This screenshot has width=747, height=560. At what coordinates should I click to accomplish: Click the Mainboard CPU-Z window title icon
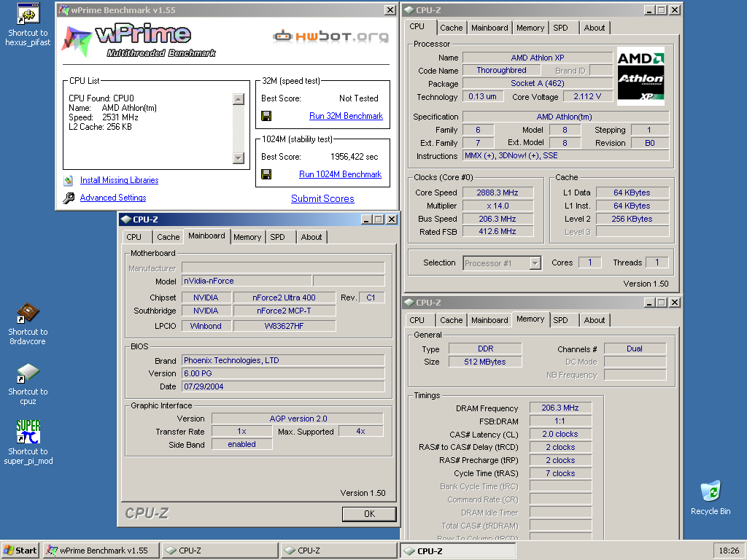point(125,219)
